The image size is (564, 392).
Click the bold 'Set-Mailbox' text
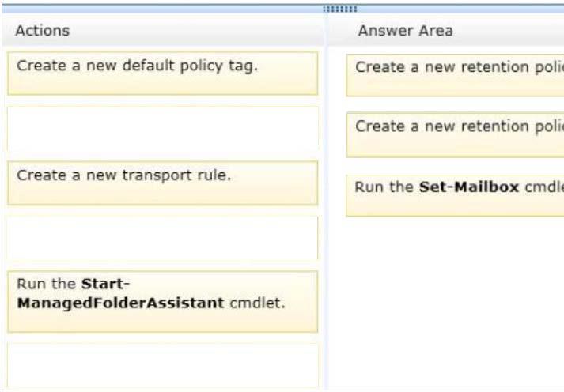tap(468, 187)
